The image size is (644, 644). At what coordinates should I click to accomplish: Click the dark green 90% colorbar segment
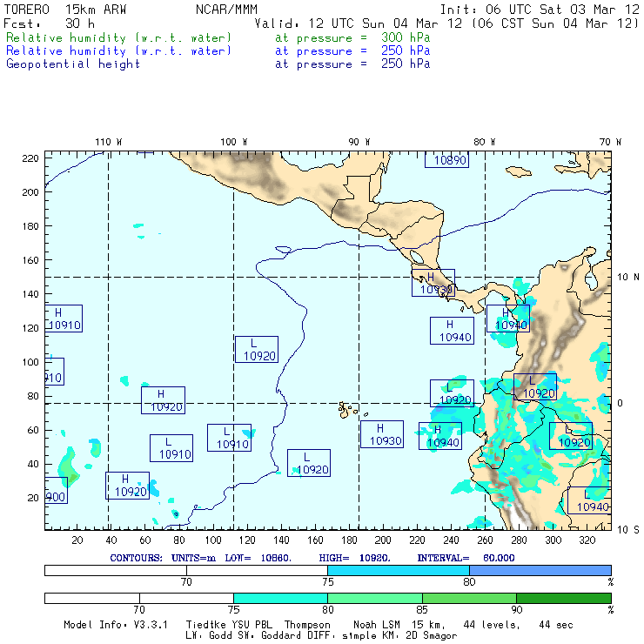[x=563, y=599]
